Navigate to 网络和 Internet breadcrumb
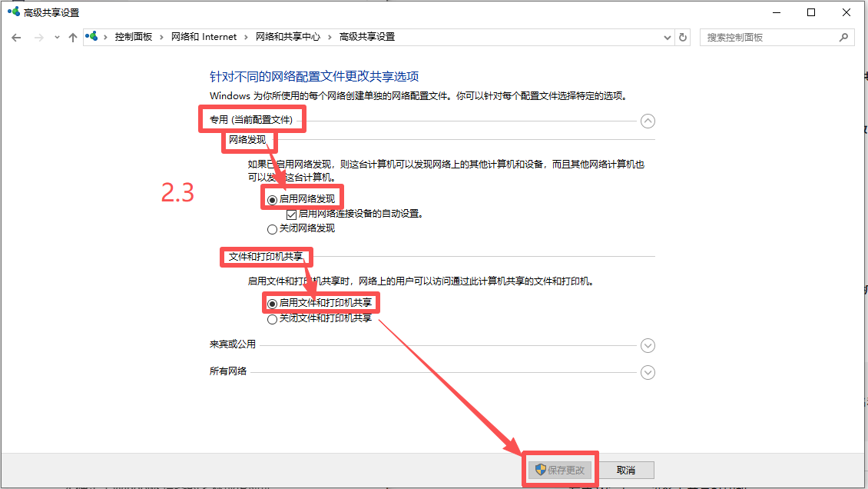The width and height of the screenshot is (868, 489). tap(204, 37)
